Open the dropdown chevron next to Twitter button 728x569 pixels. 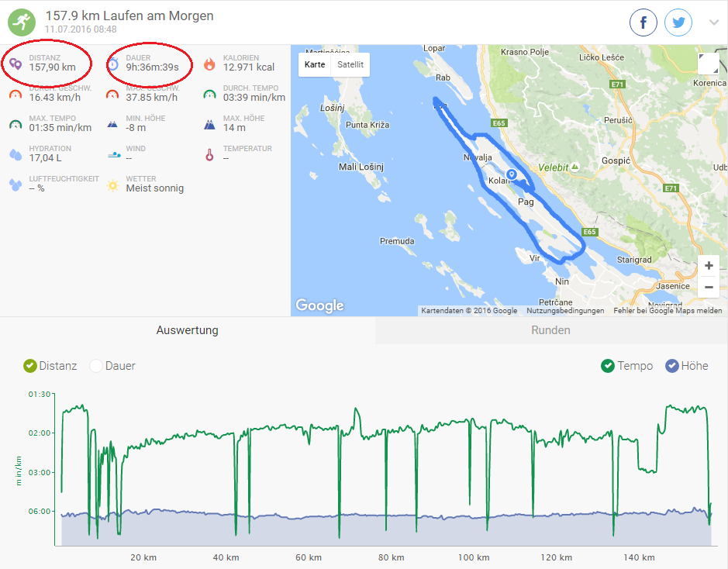712,22
